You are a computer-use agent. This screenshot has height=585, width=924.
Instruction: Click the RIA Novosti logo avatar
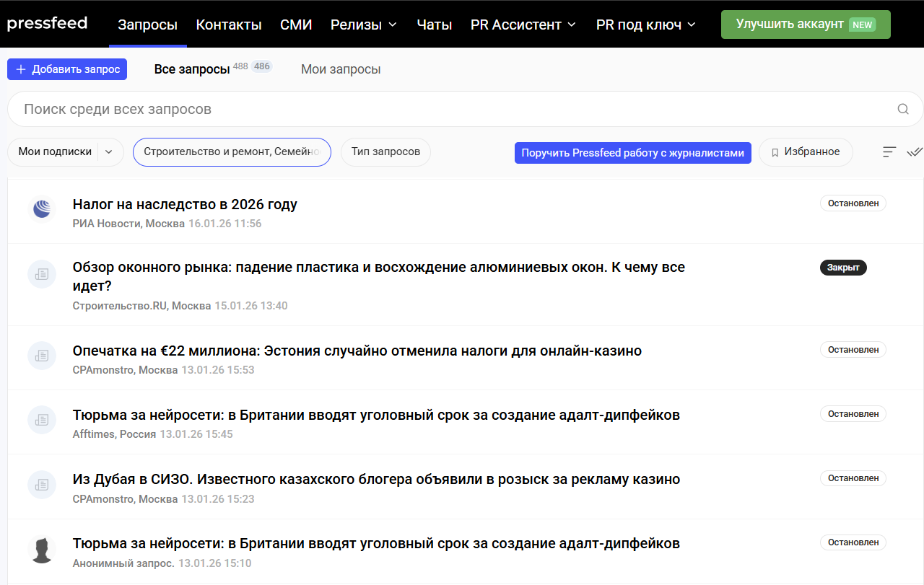pos(42,210)
